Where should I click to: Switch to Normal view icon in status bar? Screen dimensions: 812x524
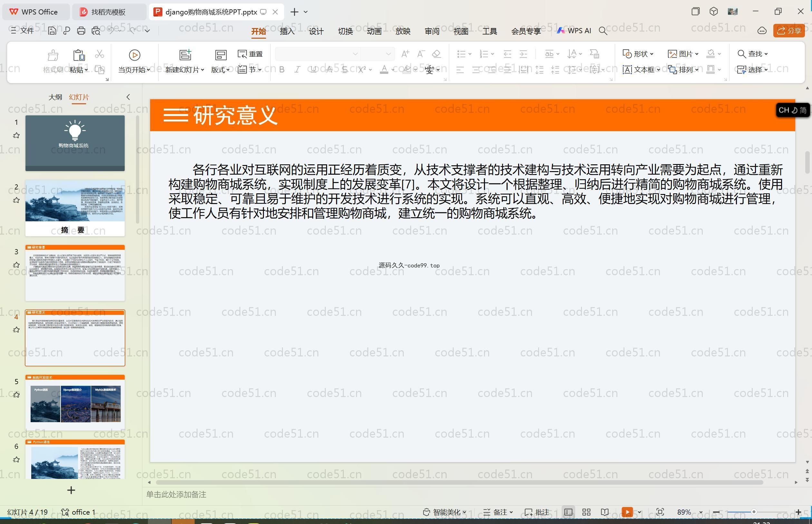[568, 512]
